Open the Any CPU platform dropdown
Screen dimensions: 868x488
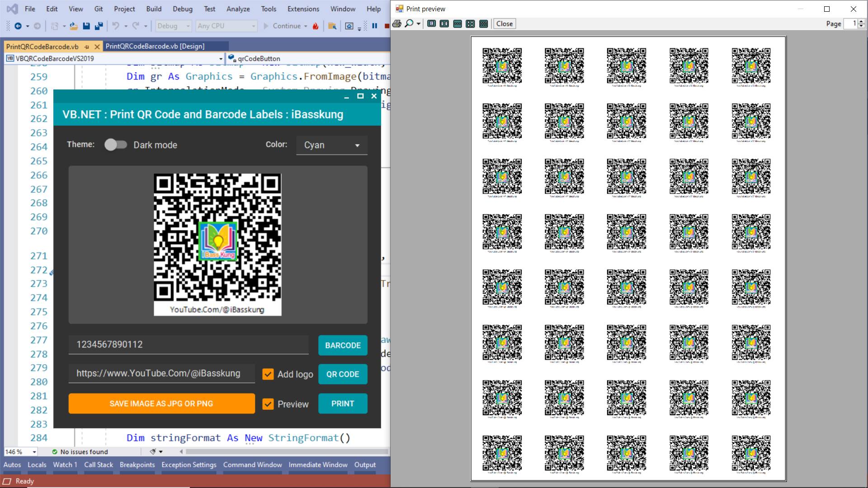pyautogui.click(x=226, y=26)
